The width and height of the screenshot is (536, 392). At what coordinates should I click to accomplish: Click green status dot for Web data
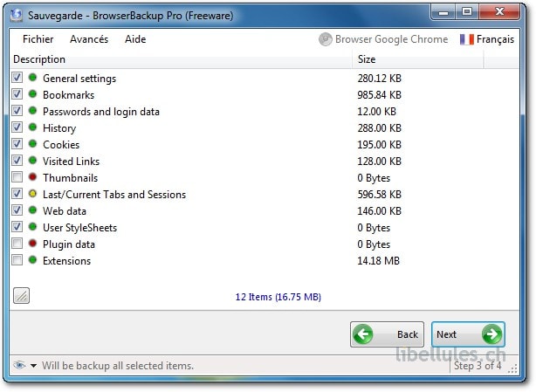click(32, 210)
